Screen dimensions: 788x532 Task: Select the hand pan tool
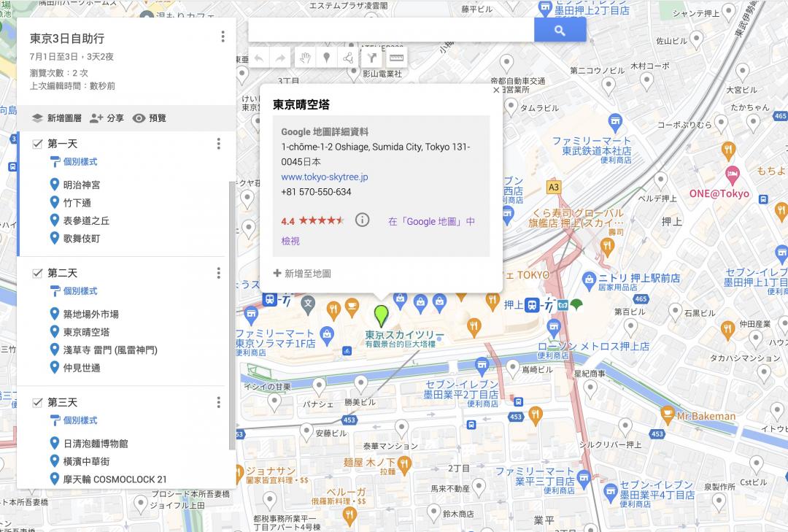click(304, 58)
